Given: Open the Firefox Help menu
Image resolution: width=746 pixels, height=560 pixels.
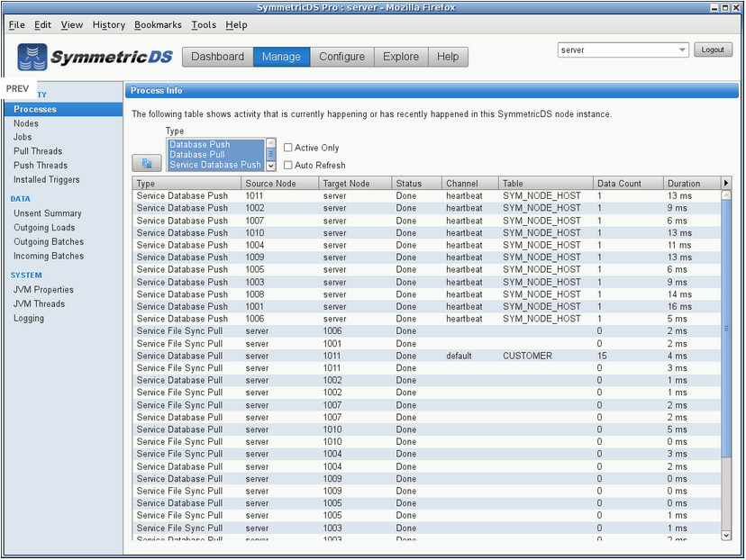Looking at the screenshot, I should (x=236, y=24).
